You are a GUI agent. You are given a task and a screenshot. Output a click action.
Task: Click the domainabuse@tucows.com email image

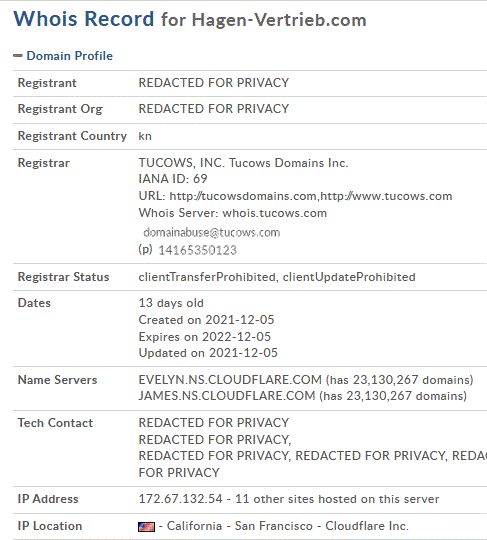pyautogui.click(x=211, y=232)
